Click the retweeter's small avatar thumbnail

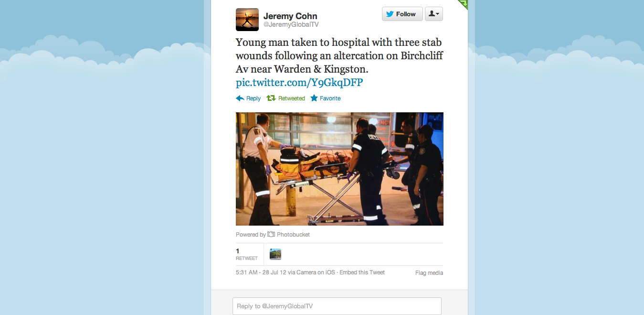pos(275,254)
